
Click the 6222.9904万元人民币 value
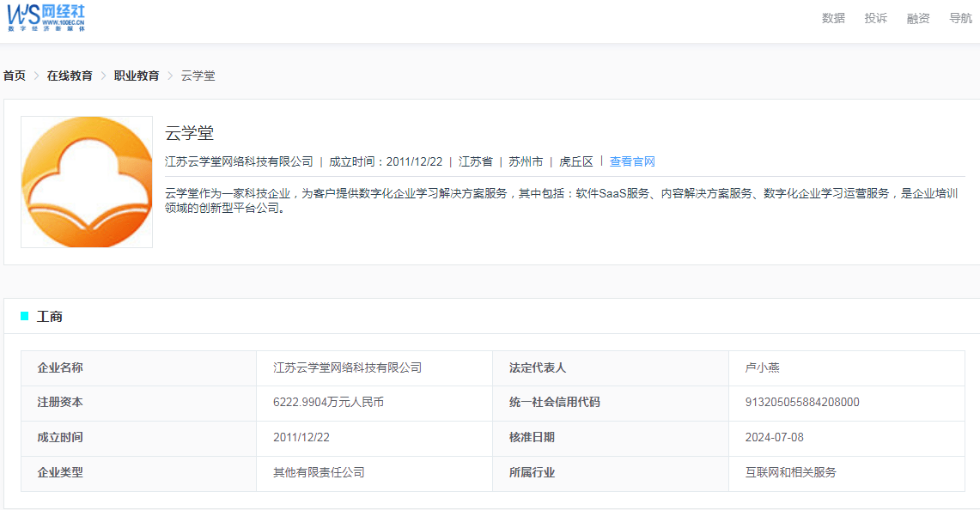coord(328,403)
